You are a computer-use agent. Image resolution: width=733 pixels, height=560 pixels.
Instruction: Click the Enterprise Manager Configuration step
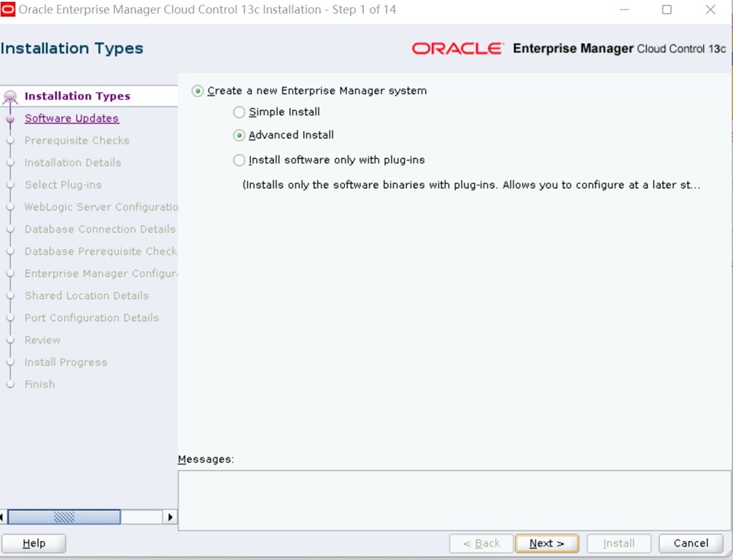click(x=101, y=273)
